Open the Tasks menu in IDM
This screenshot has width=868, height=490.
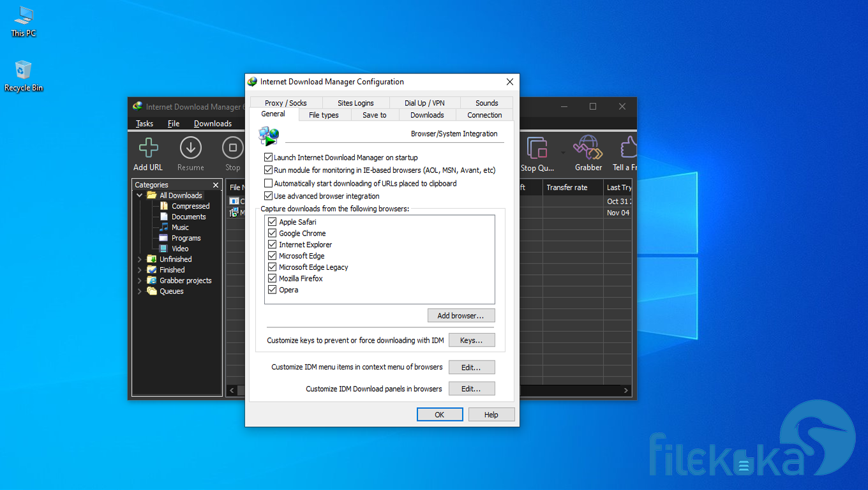point(145,124)
